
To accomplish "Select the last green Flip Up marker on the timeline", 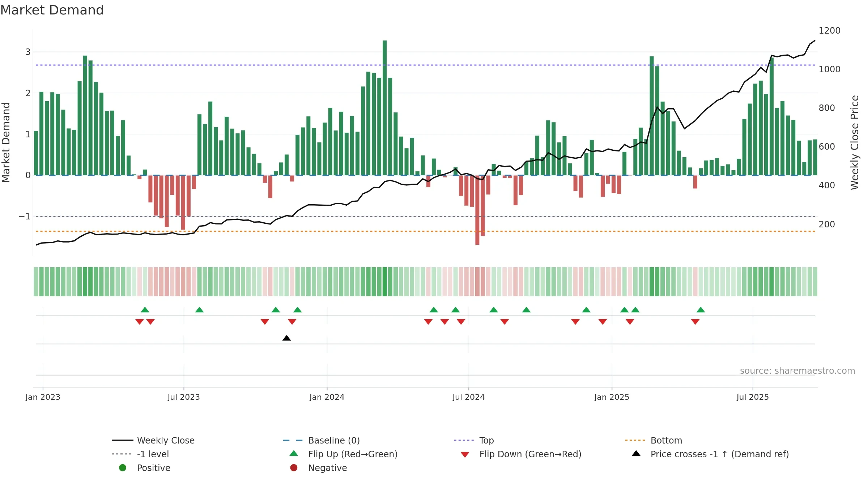I will [701, 310].
